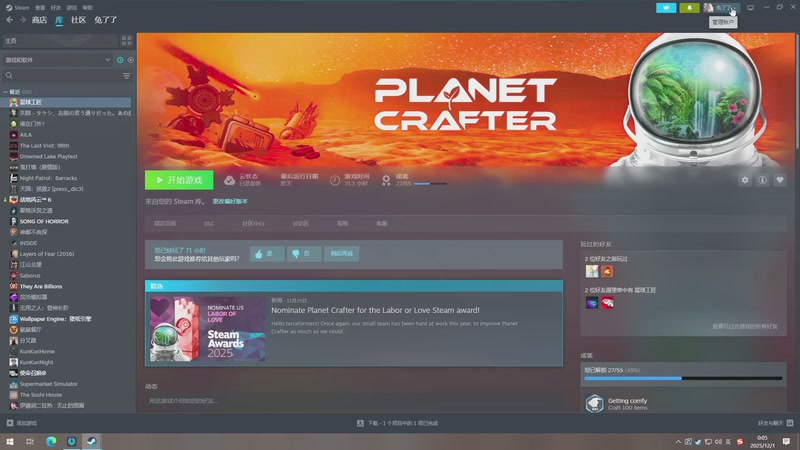Open Nominate Planet Crafter news headline
The image size is (800, 450).
pyautogui.click(x=375, y=310)
